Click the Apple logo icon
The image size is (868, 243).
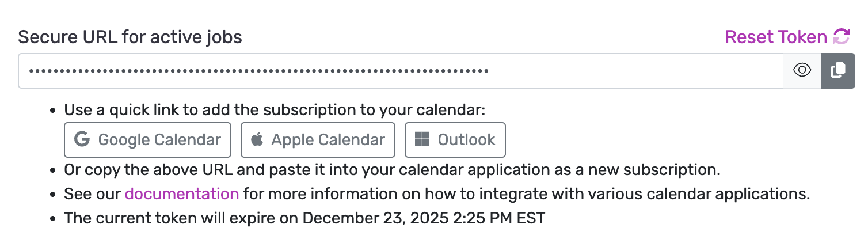click(x=257, y=139)
